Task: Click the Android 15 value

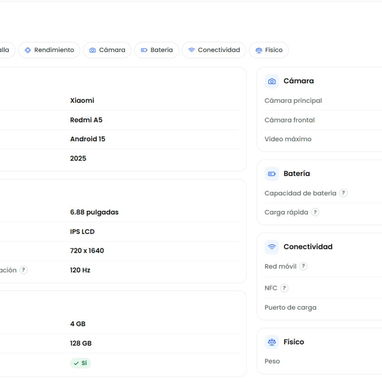Action: (88, 139)
